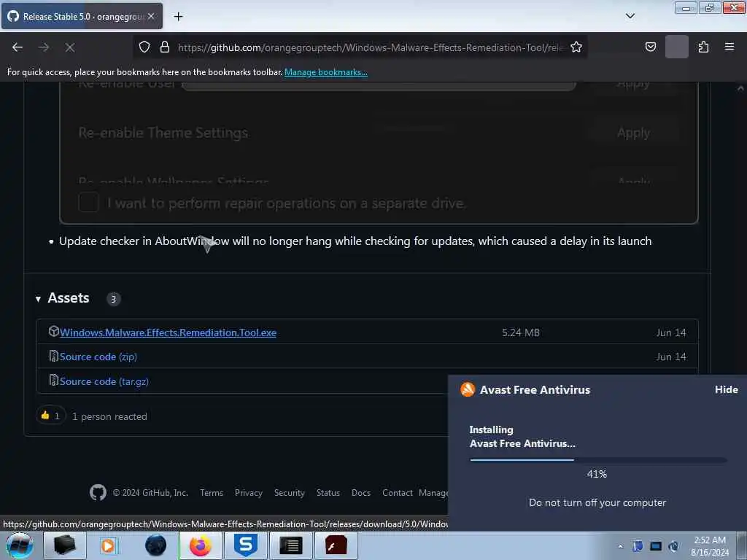This screenshot has height=560, width=747.
Task: Click the zip file archive icon
Action: pos(54,356)
